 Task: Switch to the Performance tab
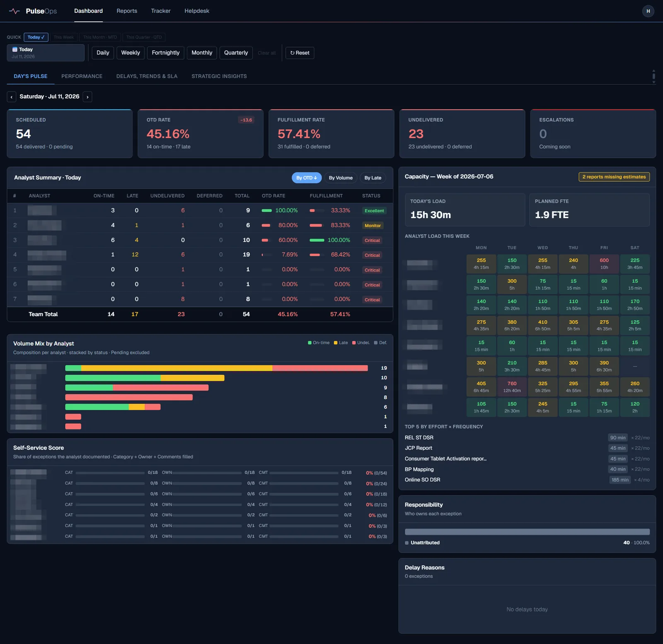(x=82, y=76)
